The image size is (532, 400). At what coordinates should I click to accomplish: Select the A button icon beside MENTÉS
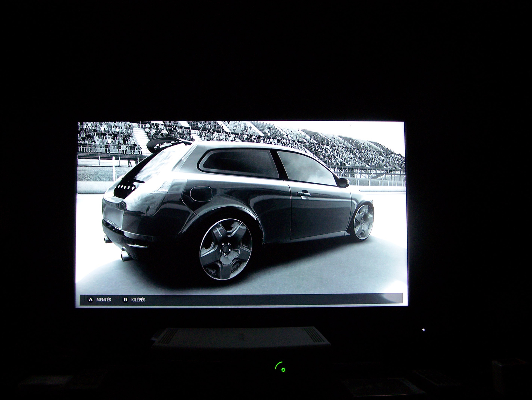click(x=90, y=300)
